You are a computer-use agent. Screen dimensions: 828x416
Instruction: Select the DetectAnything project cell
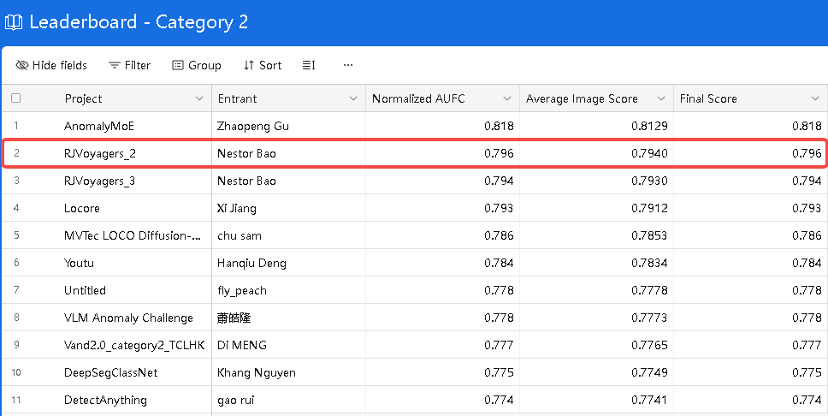(x=134, y=400)
